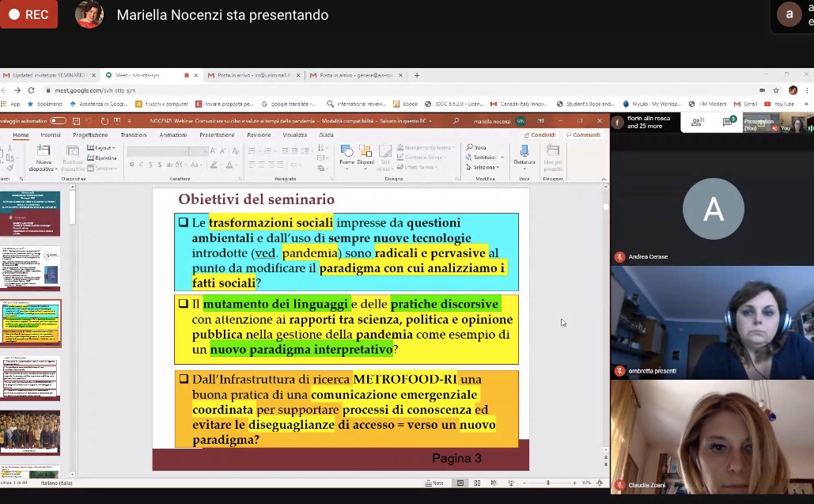Start slideshow from the quick access toolbar

(117, 121)
